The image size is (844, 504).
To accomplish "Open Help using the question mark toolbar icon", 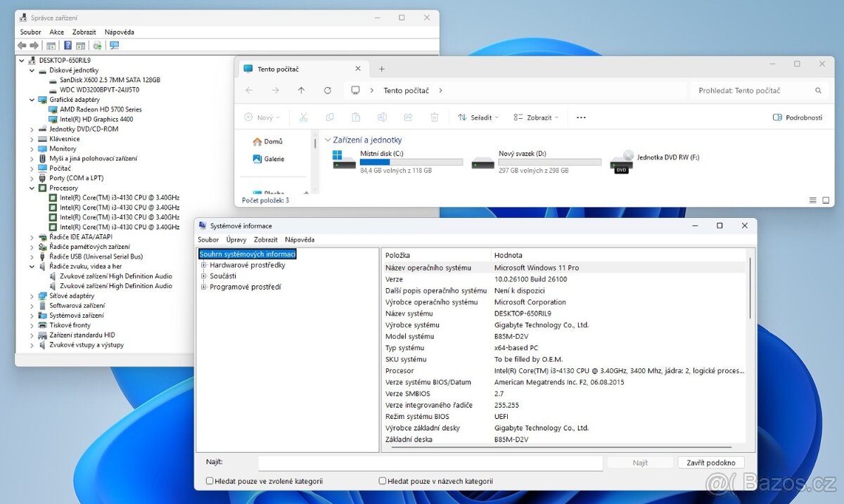I will tap(68, 45).
